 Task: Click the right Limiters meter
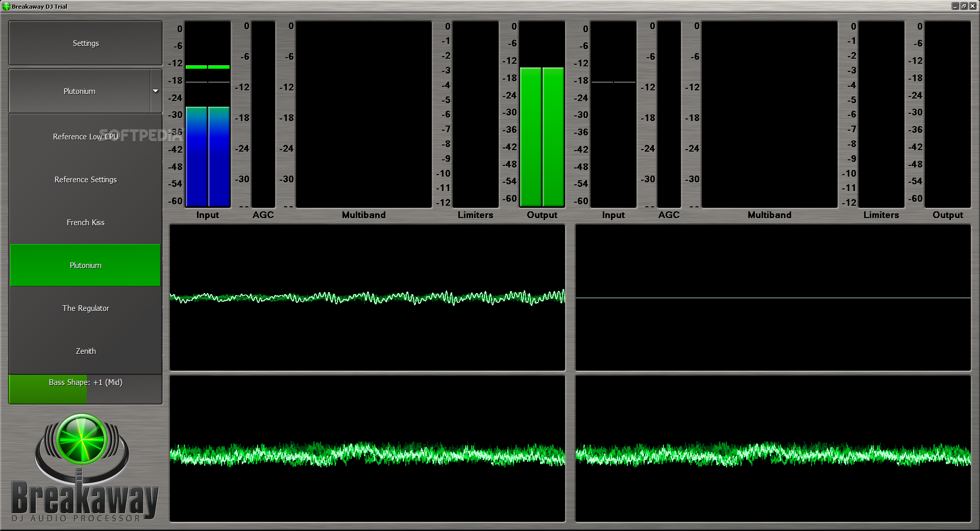pos(881,114)
